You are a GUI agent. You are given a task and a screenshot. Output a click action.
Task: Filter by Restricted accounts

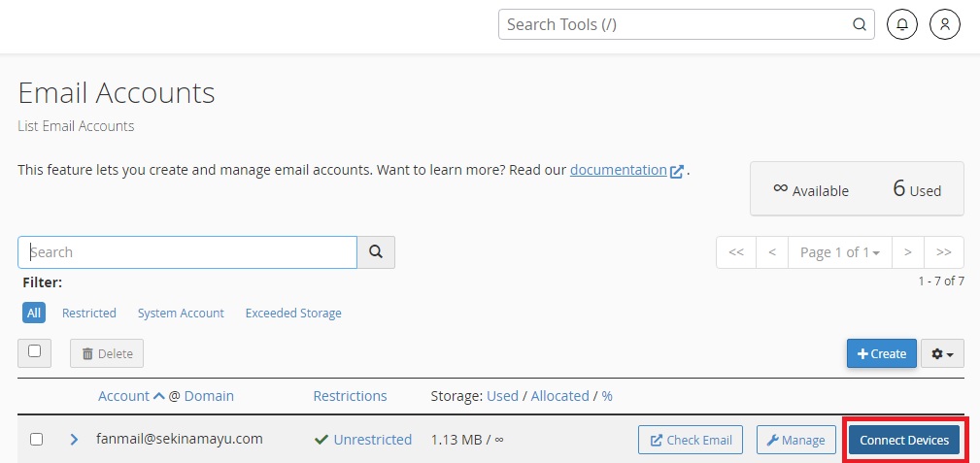click(88, 314)
